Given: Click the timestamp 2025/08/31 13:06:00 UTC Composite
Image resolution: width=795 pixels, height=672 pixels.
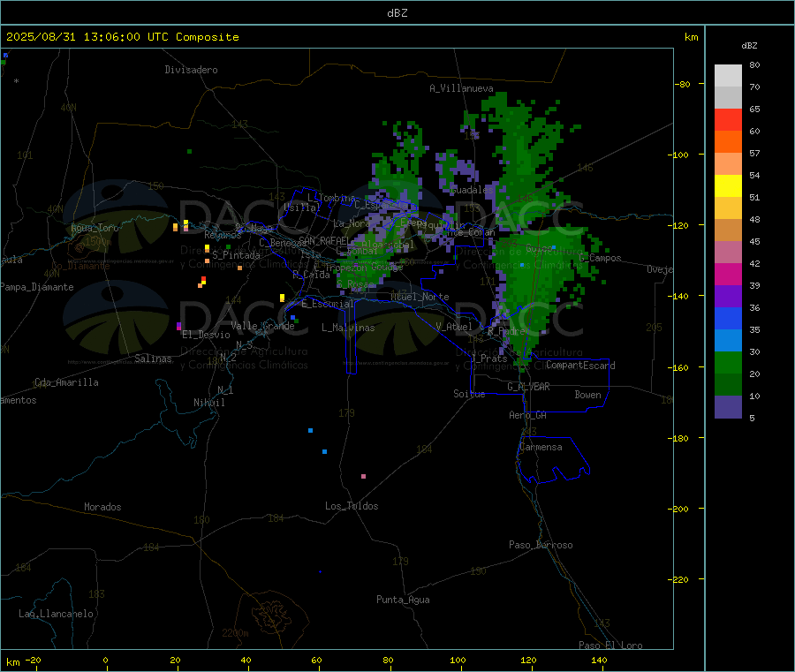Looking at the screenshot, I should tap(122, 37).
